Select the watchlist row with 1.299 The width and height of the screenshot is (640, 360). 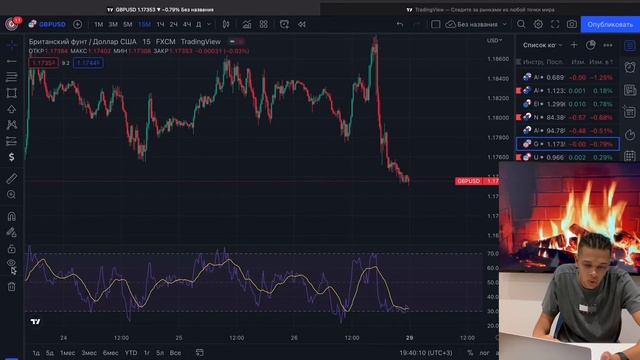[x=568, y=104]
